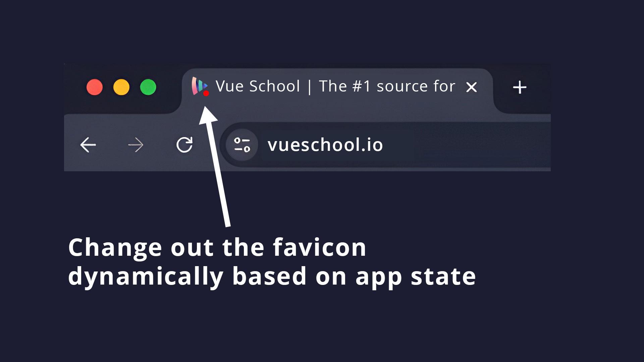Close the Vue School tab
644x362 pixels.
click(472, 87)
